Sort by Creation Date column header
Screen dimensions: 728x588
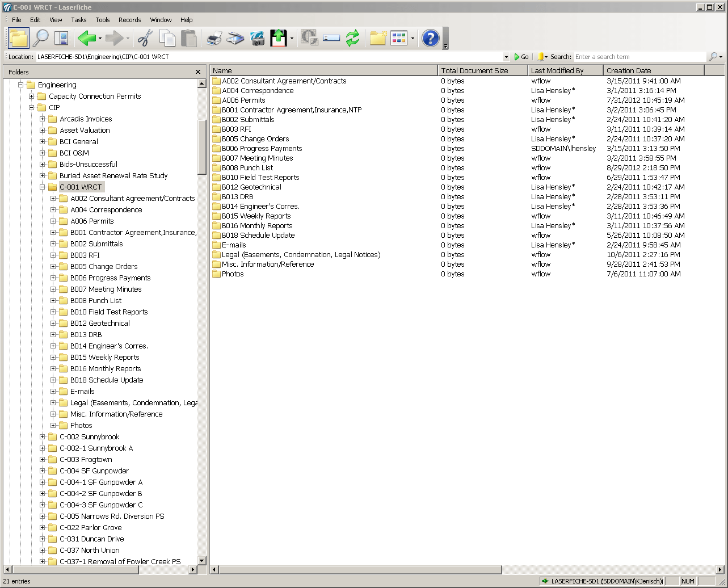654,70
